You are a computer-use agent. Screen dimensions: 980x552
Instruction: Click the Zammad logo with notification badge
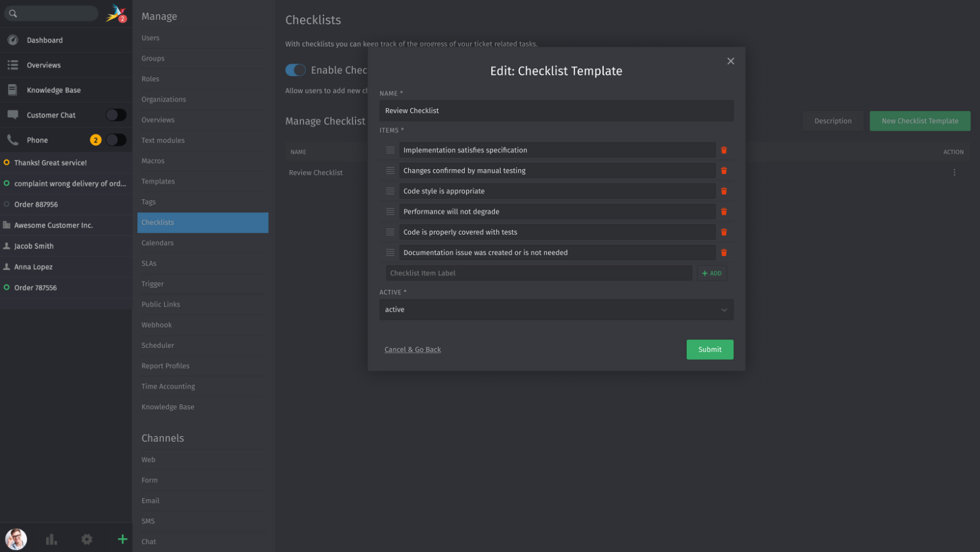[116, 12]
